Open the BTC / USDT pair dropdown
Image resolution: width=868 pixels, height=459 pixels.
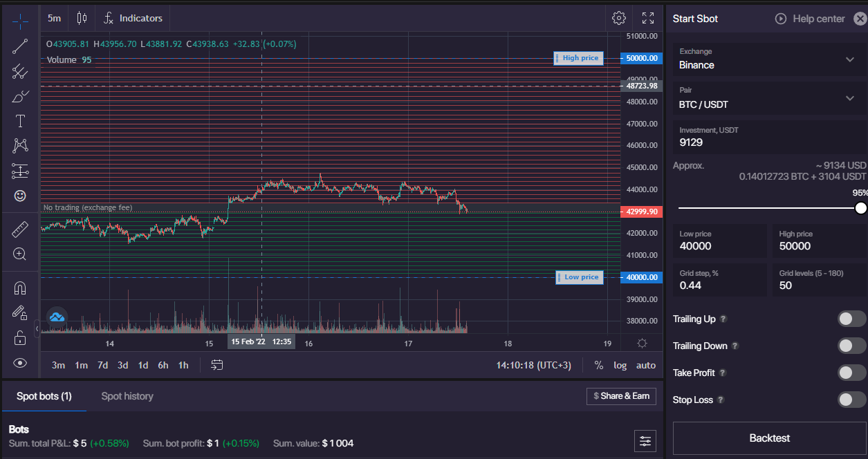coord(768,98)
